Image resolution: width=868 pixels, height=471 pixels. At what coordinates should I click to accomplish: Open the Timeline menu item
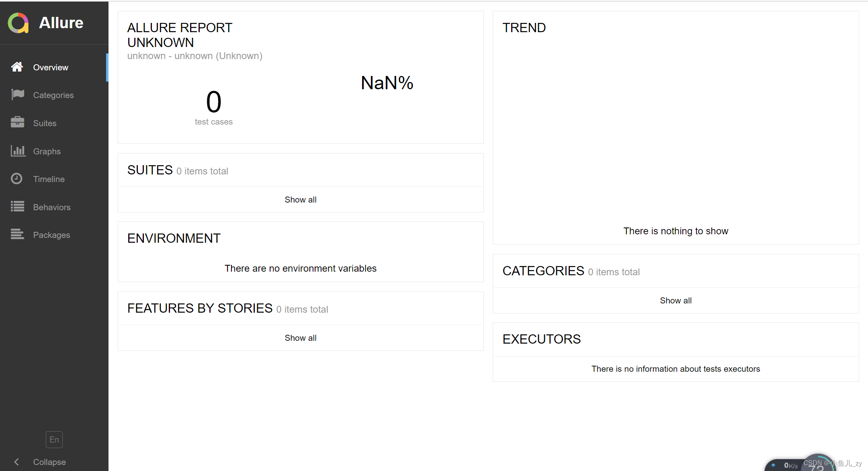[x=54, y=179]
